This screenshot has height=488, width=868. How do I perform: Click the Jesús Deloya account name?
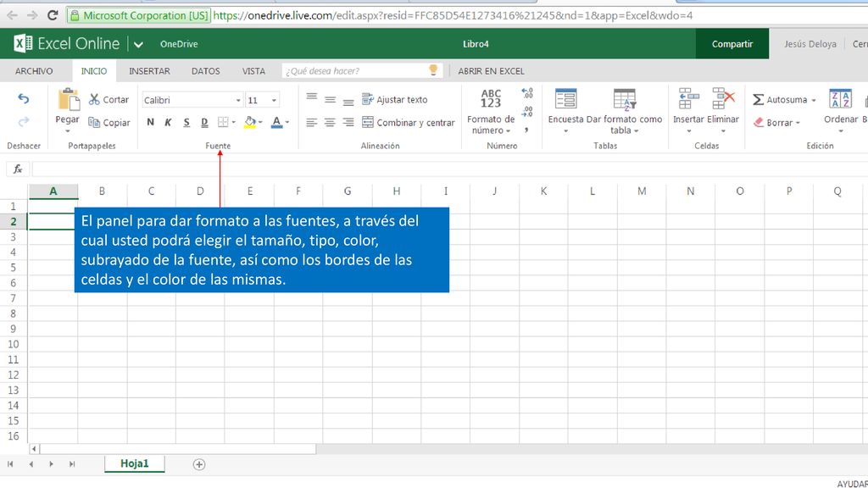(x=810, y=44)
